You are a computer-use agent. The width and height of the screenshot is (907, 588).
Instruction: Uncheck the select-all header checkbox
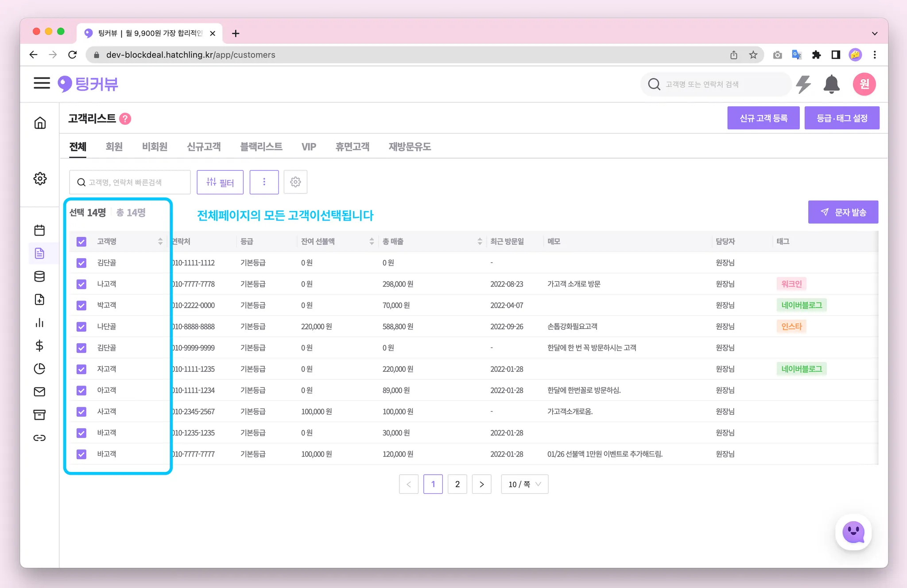point(81,242)
